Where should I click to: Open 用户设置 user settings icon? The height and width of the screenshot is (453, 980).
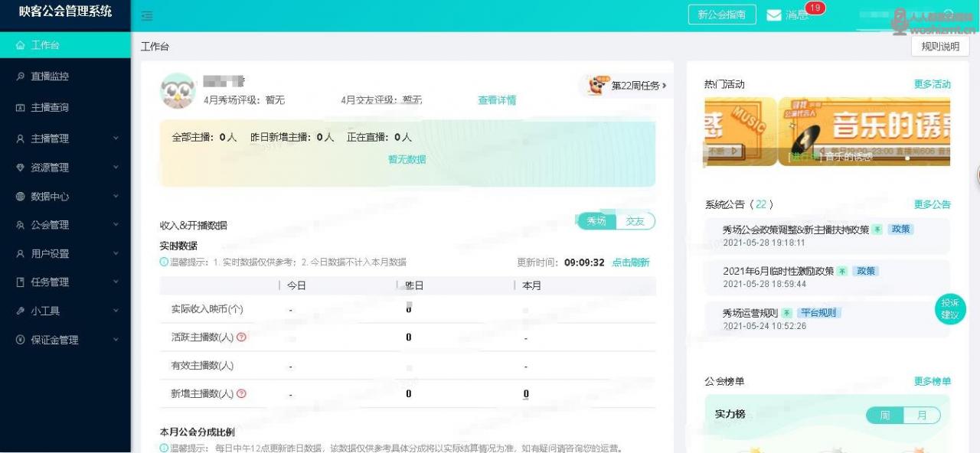click(x=21, y=253)
